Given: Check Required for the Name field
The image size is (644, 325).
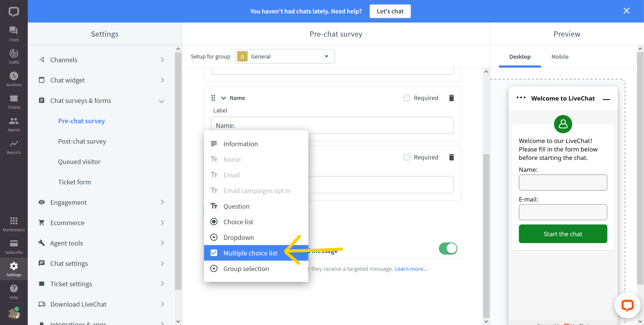Looking at the screenshot, I should coord(407,98).
